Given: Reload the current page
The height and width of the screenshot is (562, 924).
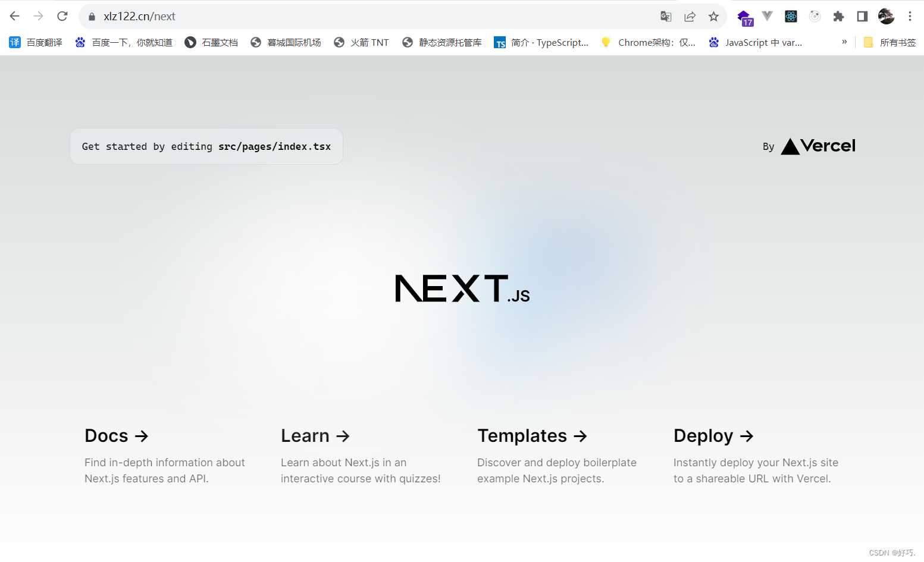Looking at the screenshot, I should [62, 16].
